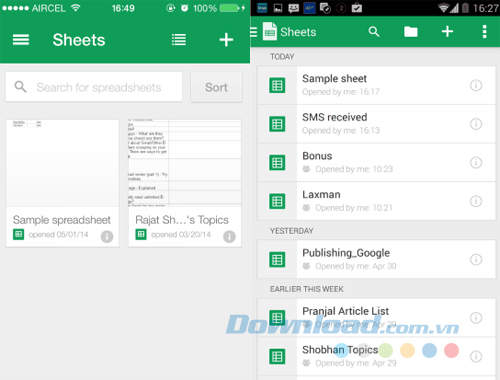Tap the battery icon in iOS status bar
Image resolution: width=500 pixels, height=380 pixels.
[229, 8]
